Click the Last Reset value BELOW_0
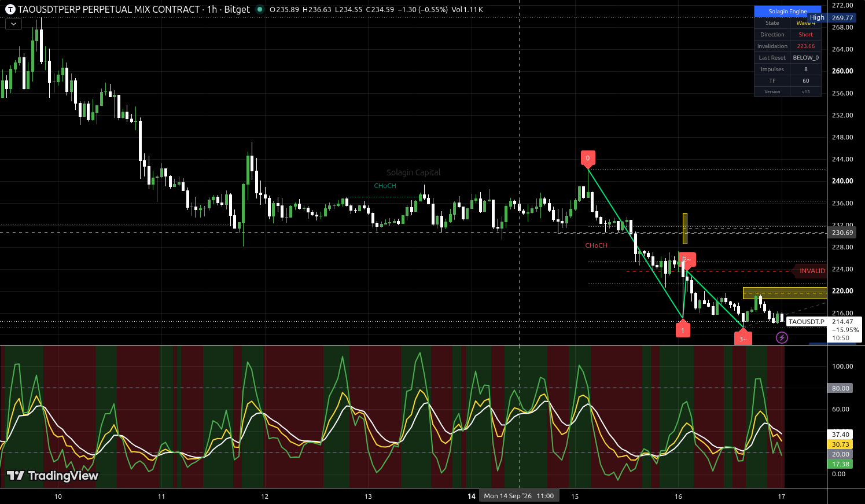The height and width of the screenshot is (504, 865). 806,58
